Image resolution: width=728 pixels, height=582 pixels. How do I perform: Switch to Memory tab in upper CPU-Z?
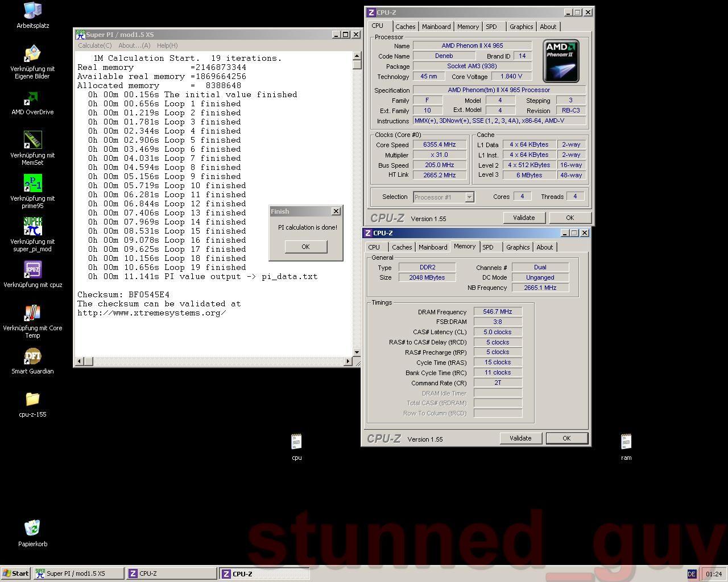point(468,27)
